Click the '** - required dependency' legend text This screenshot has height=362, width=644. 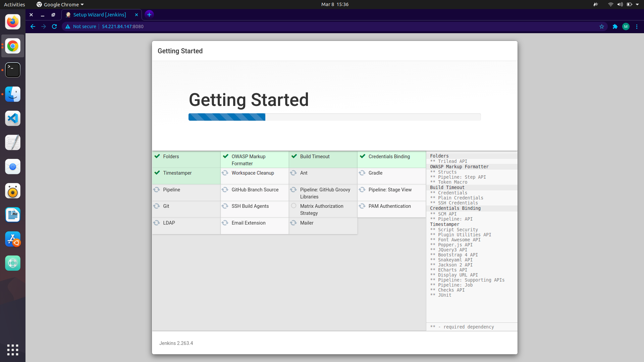click(462, 327)
